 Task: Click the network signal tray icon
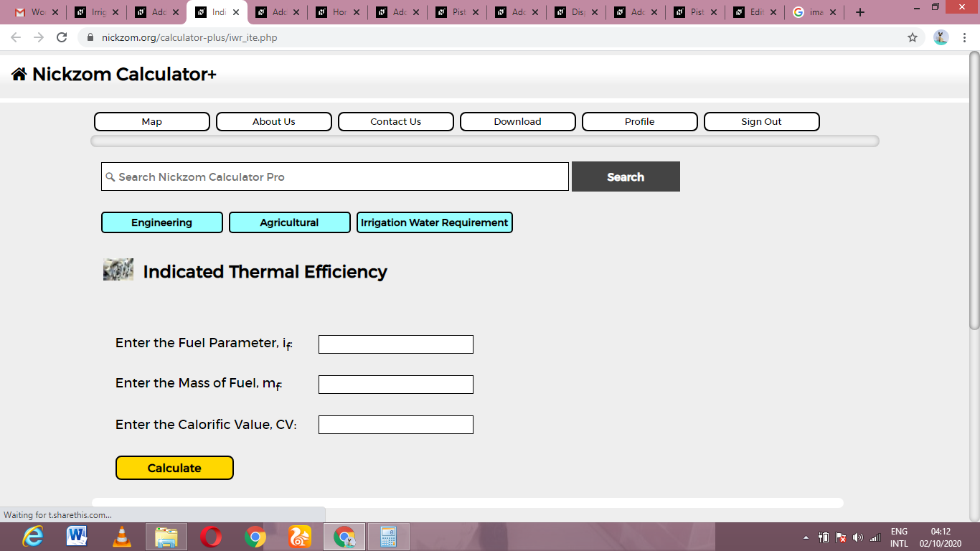tap(875, 537)
